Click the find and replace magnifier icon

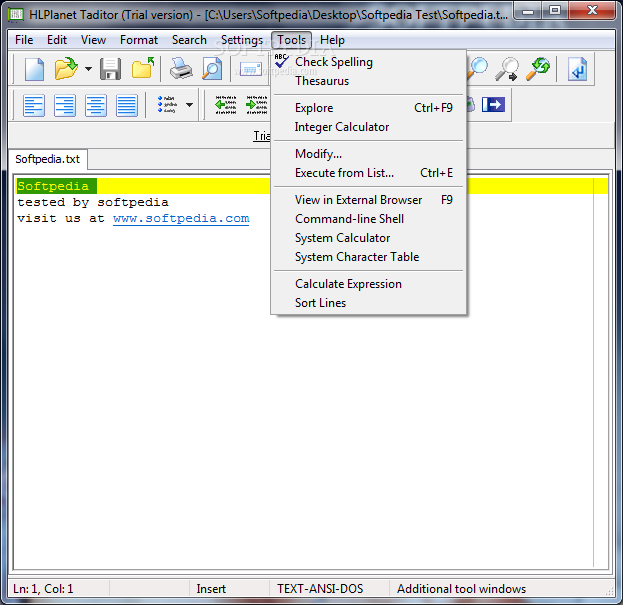[538, 69]
